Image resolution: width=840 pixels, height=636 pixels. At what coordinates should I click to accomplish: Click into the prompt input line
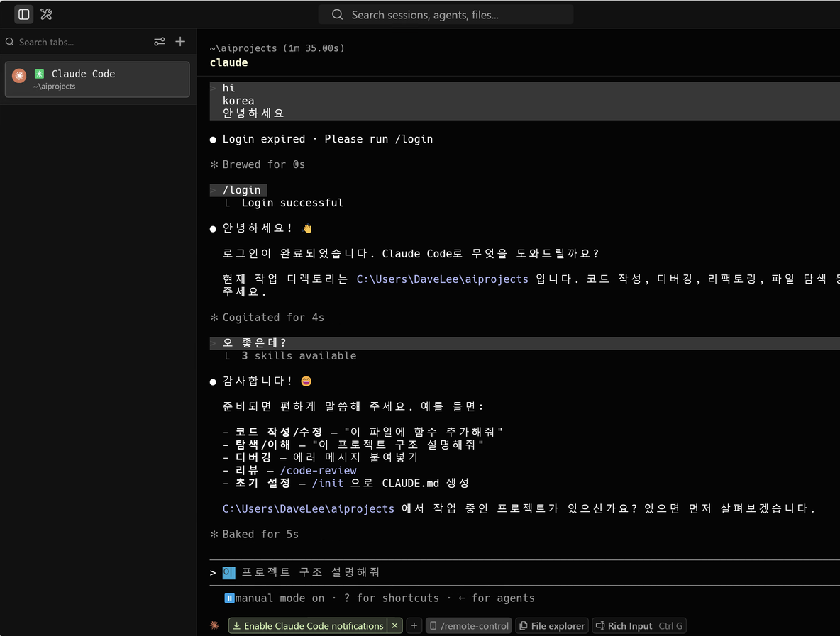tap(524, 573)
